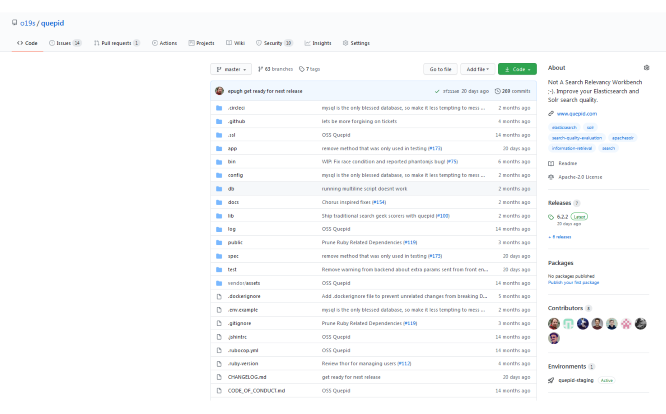The width and height of the screenshot is (666, 414).
Task: Click the CHANGELOG.md file icon
Action: (x=219, y=377)
